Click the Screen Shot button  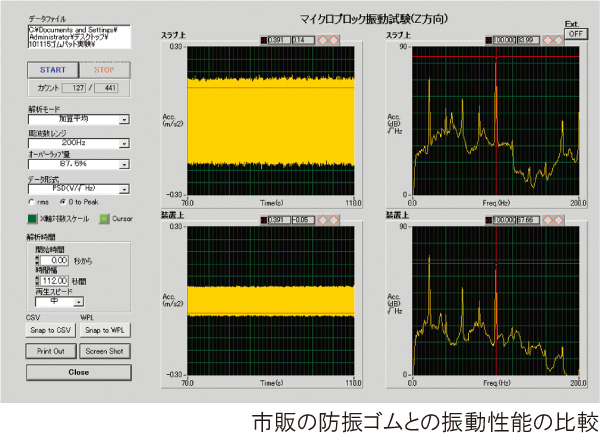pyautogui.click(x=104, y=352)
